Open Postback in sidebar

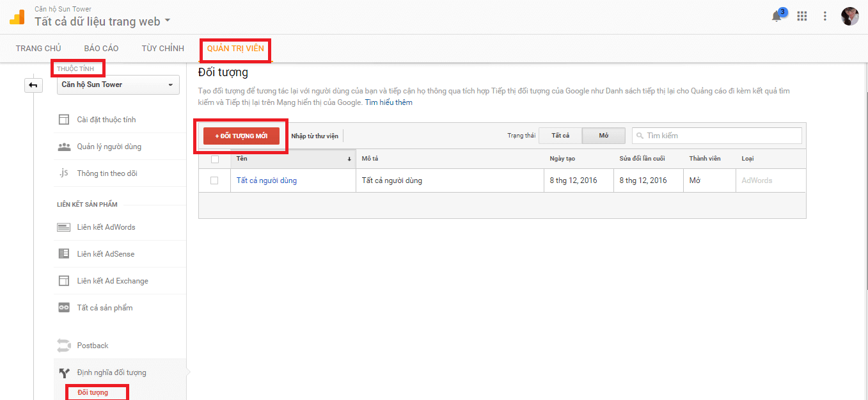pyautogui.click(x=93, y=346)
